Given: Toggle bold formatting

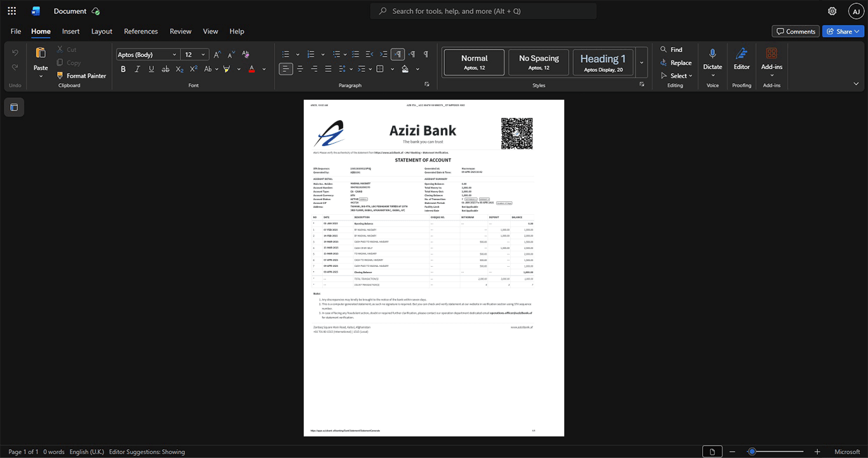Looking at the screenshot, I should (123, 69).
